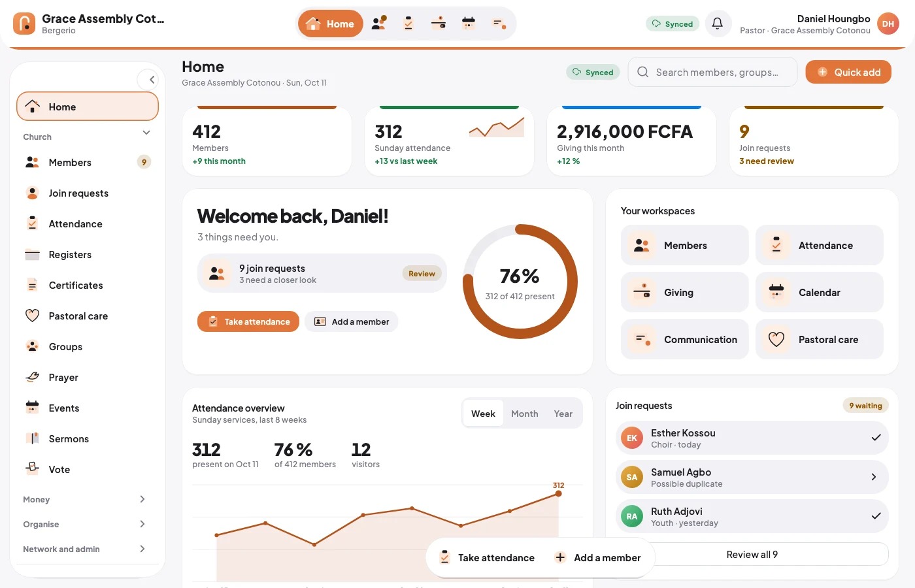The height and width of the screenshot is (588, 915).
Task: Open Groups in sidebar
Action: (x=88, y=347)
